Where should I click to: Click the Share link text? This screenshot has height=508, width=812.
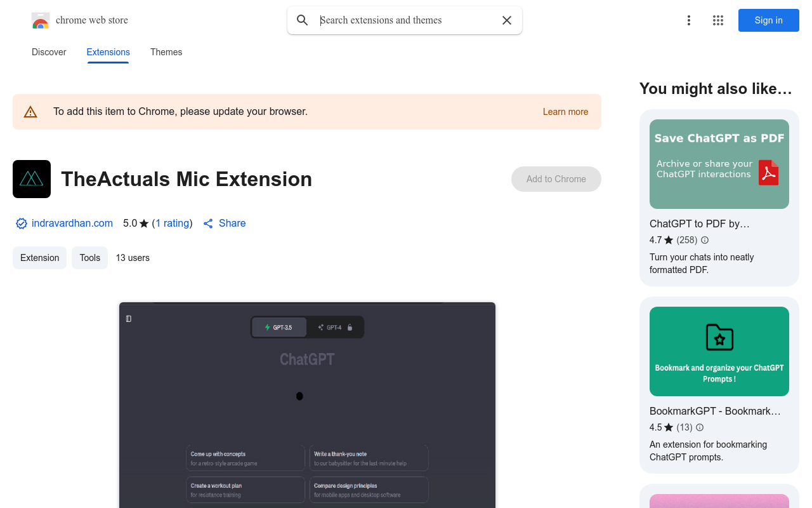232,224
